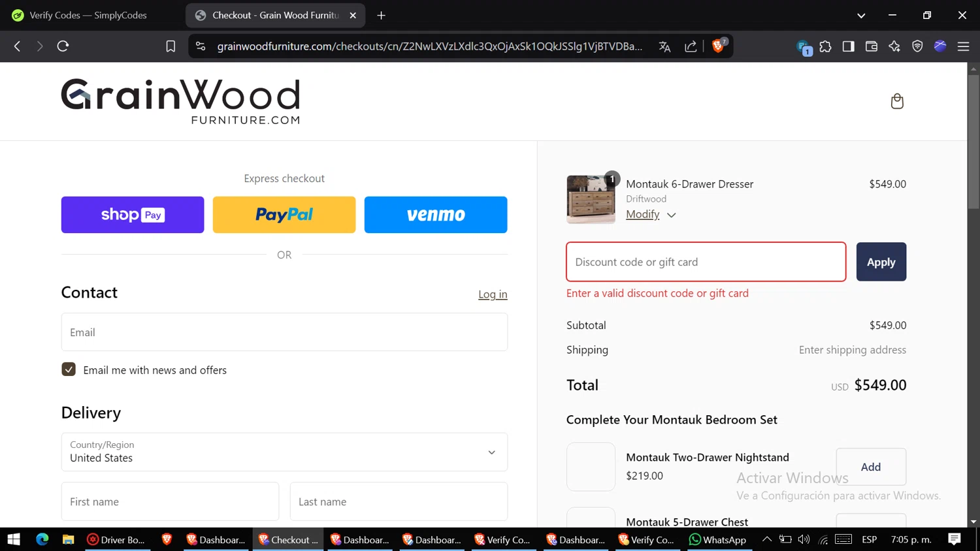Open site information icon in address bar
Viewport: 980px width, 551px height.
(201, 46)
